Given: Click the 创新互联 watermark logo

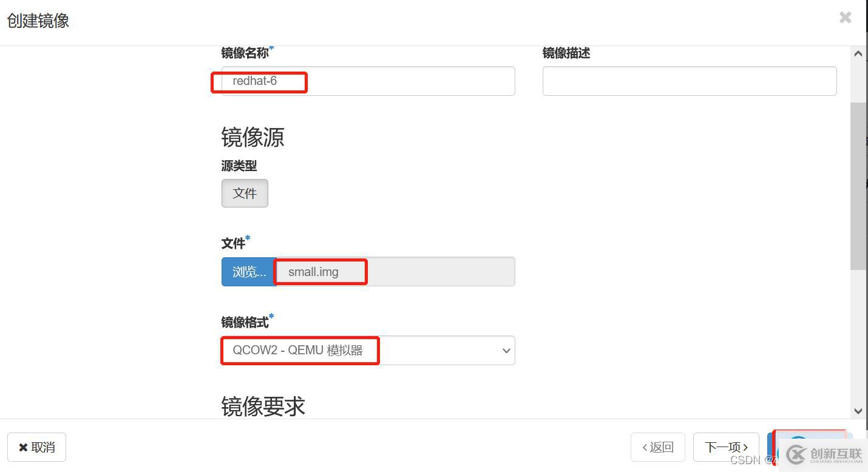Looking at the screenshot, I should pyautogui.click(x=824, y=454).
